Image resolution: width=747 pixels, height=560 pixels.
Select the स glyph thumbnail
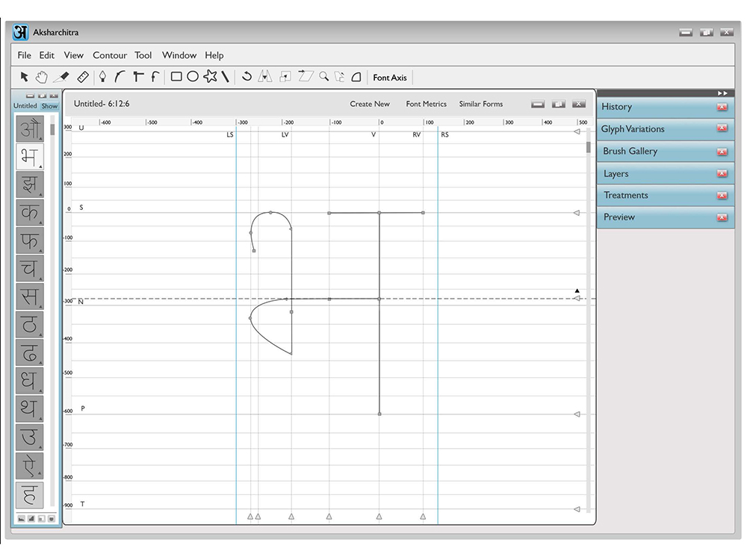coord(30,296)
